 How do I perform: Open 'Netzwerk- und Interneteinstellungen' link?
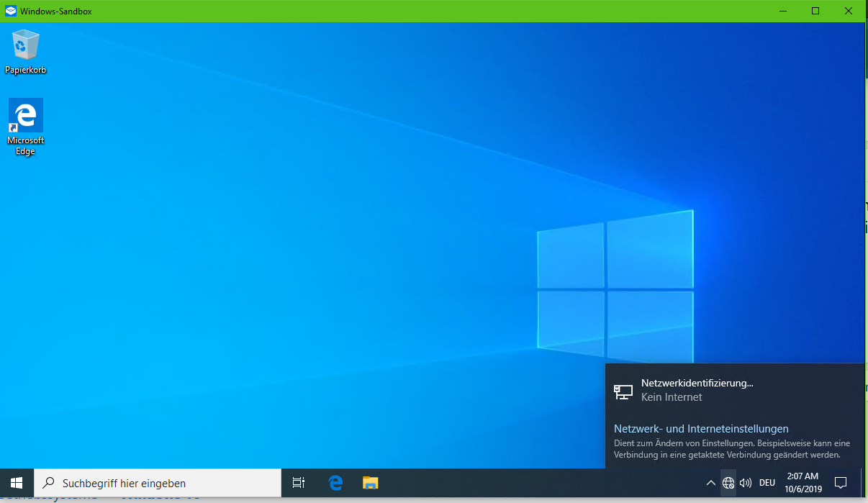tap(701, 429)
